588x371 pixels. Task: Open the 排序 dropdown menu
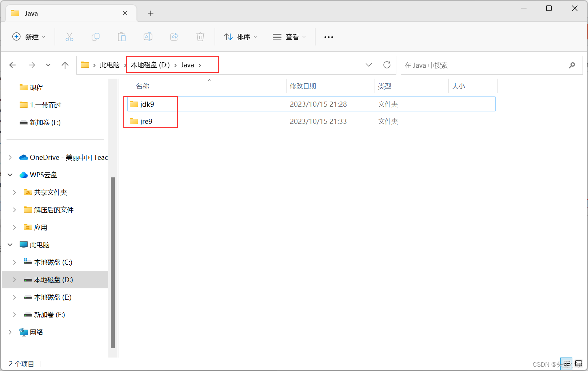[241, 37]
